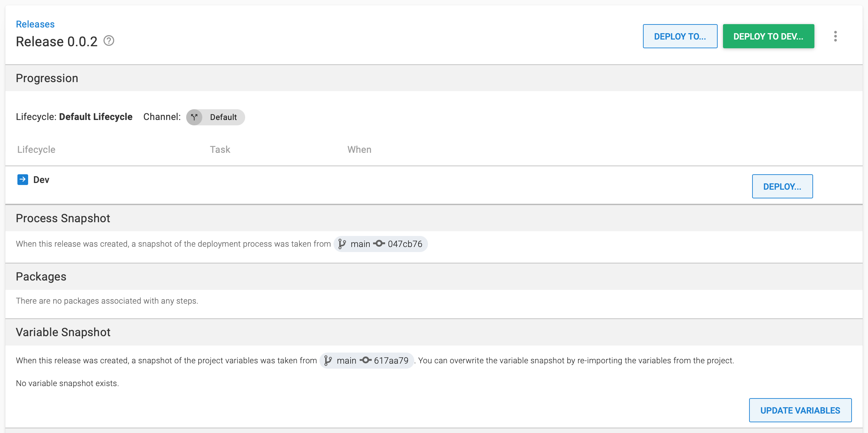868x433 pixels.
Task: Click UPDATE VARIABLES to refresh the snapshot
Action: tap(800, 410)
